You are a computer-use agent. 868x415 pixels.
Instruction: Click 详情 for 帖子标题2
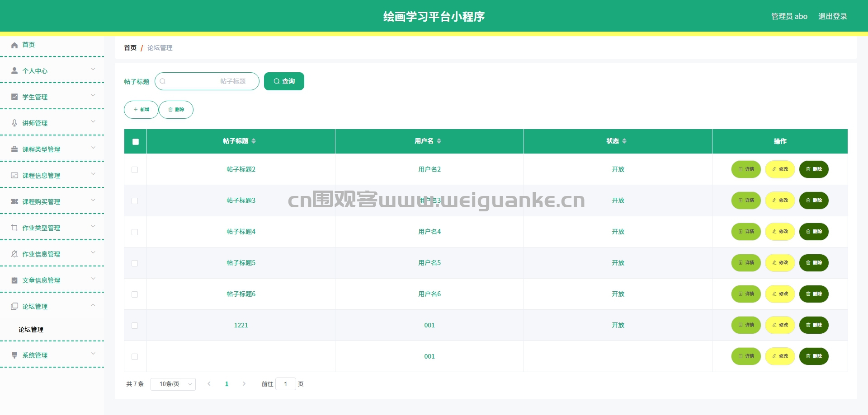[x=746, y=169]
